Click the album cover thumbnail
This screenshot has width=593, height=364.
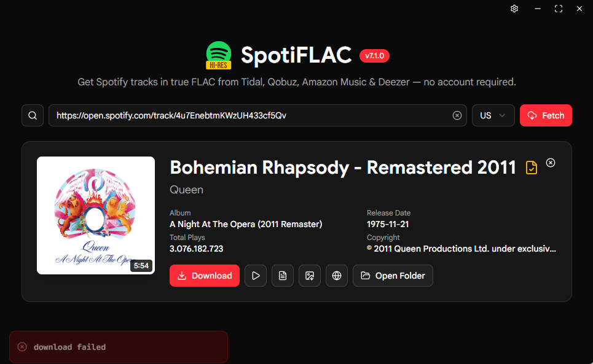point(96,215)
